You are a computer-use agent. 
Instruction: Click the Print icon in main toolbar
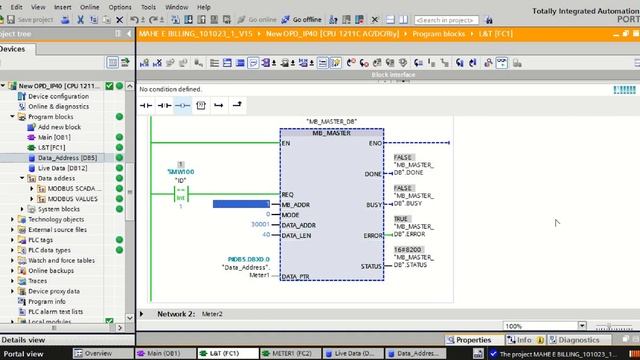[65, 20]
